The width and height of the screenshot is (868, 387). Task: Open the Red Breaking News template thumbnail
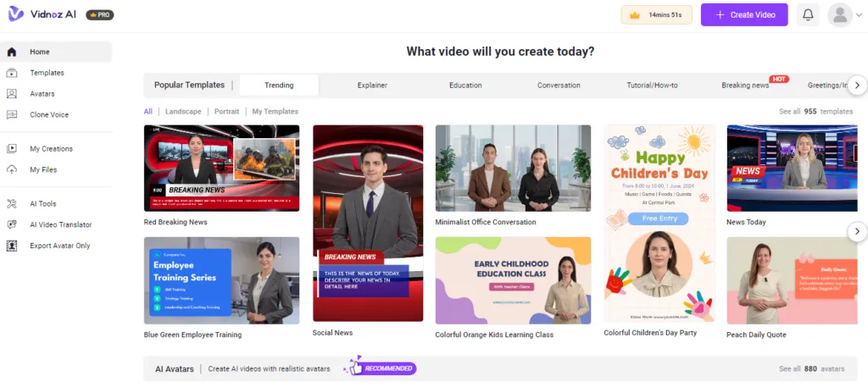(221, 168)
